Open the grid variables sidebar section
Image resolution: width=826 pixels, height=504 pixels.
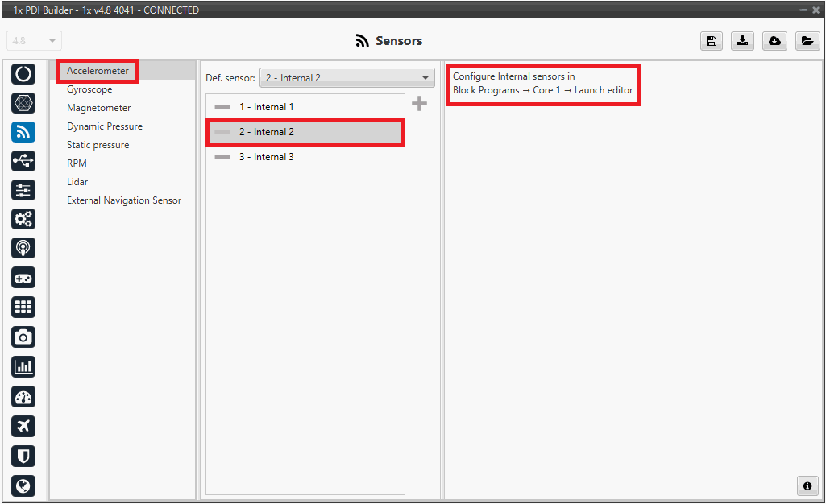[23, 307]
